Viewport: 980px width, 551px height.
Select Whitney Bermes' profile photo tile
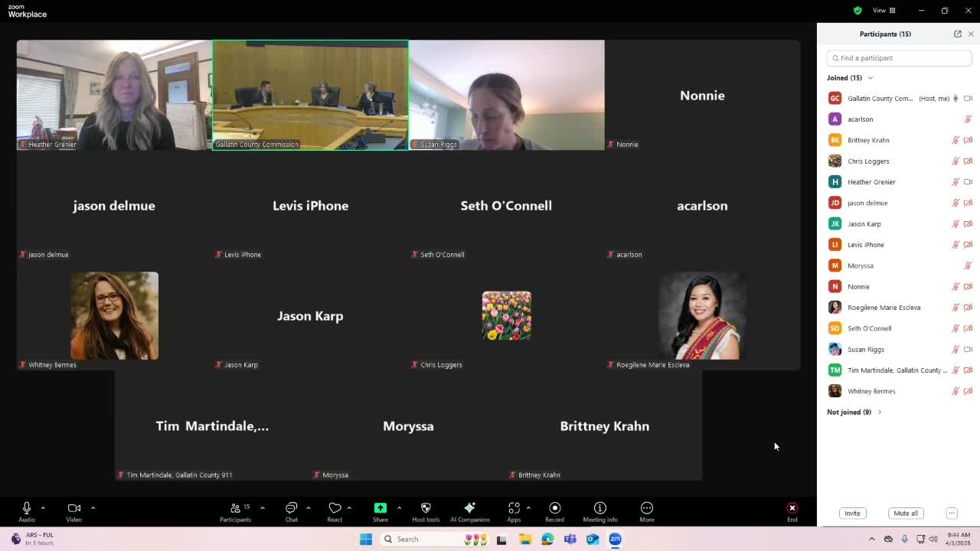[114, 315]
